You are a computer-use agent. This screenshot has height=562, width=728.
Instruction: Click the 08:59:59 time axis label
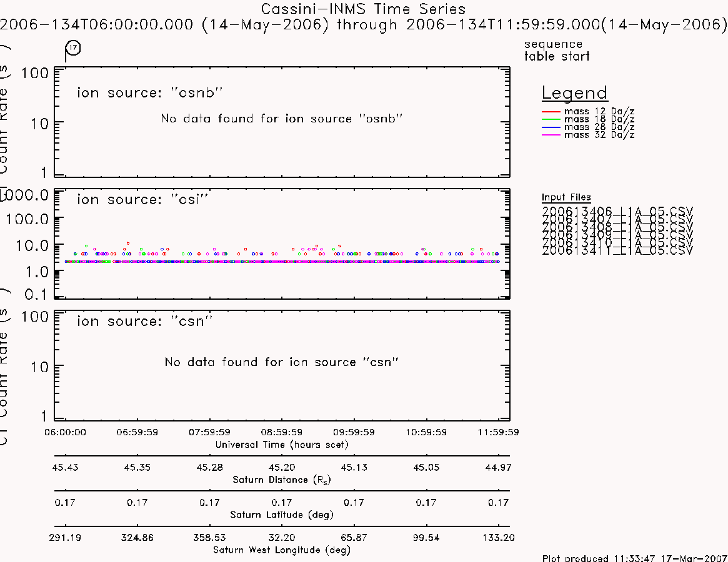[281, 432]
